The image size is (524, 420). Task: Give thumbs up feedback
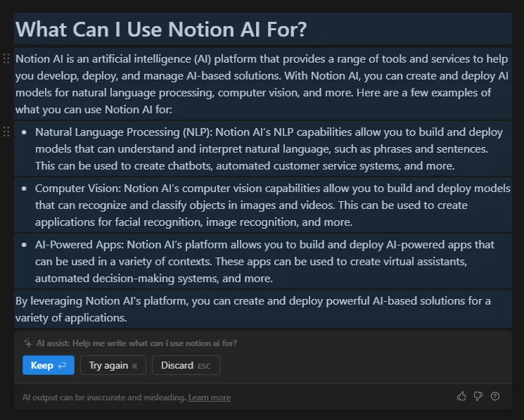461,396
